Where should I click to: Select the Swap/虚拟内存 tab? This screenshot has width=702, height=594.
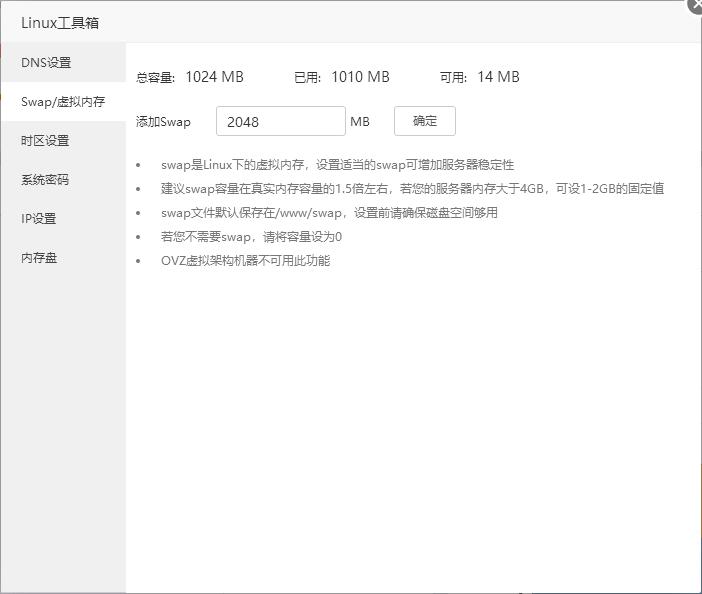point(63,102)
